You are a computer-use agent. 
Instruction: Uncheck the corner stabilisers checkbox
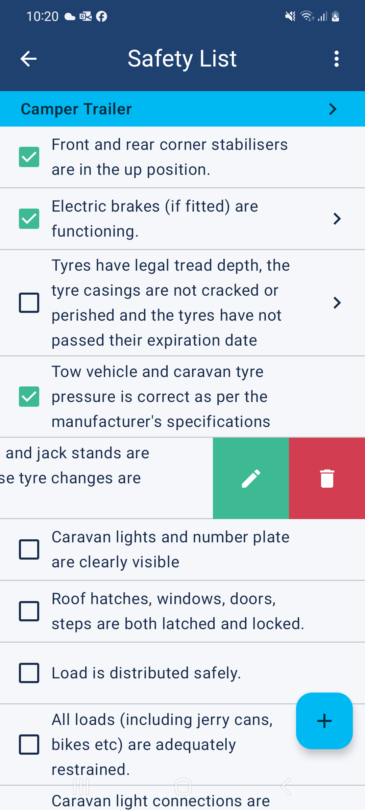click(x=29, y=157)
